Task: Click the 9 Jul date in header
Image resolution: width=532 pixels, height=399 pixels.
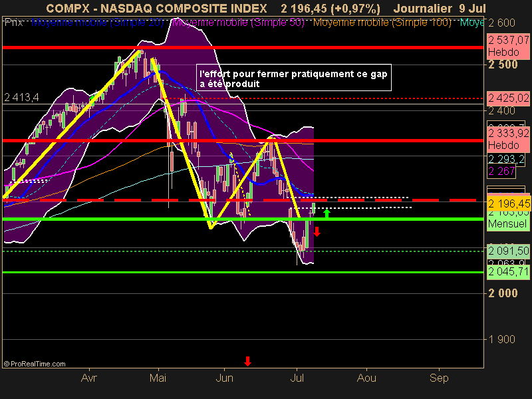Action: click(473, 9)
